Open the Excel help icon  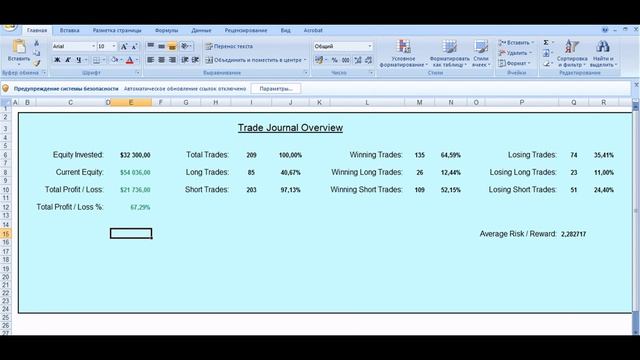tap(605, 30)
